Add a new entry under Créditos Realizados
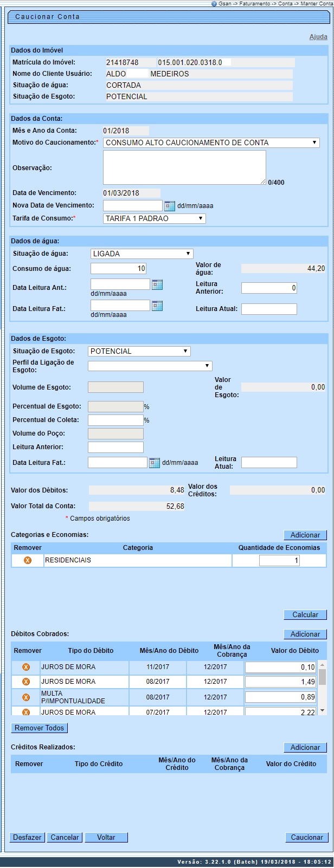The width and height of the screenshot is (334, 868). (305, 747)
